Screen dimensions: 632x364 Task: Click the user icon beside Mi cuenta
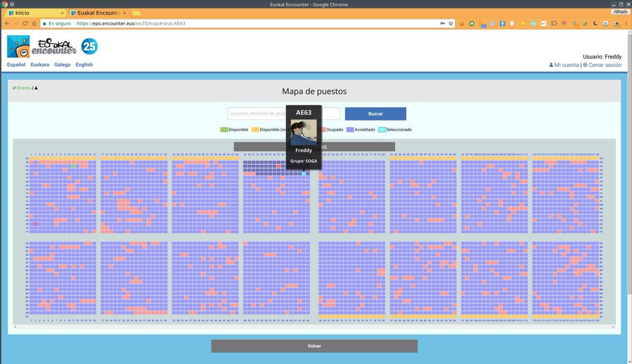(551, 65)
